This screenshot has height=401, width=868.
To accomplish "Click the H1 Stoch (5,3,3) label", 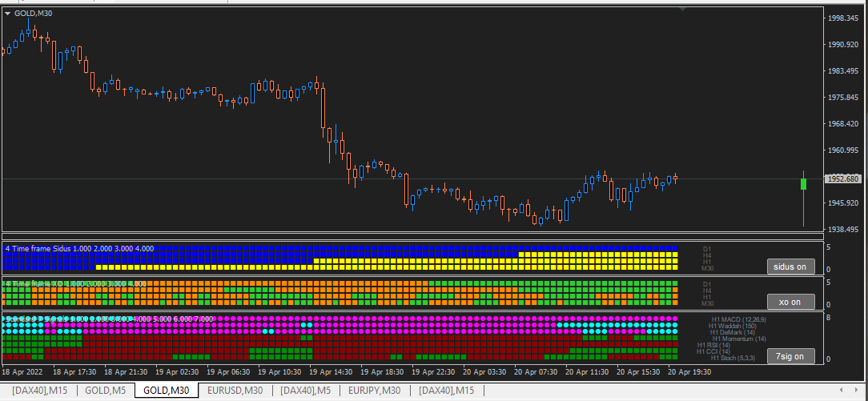I will tap(734, 358).
